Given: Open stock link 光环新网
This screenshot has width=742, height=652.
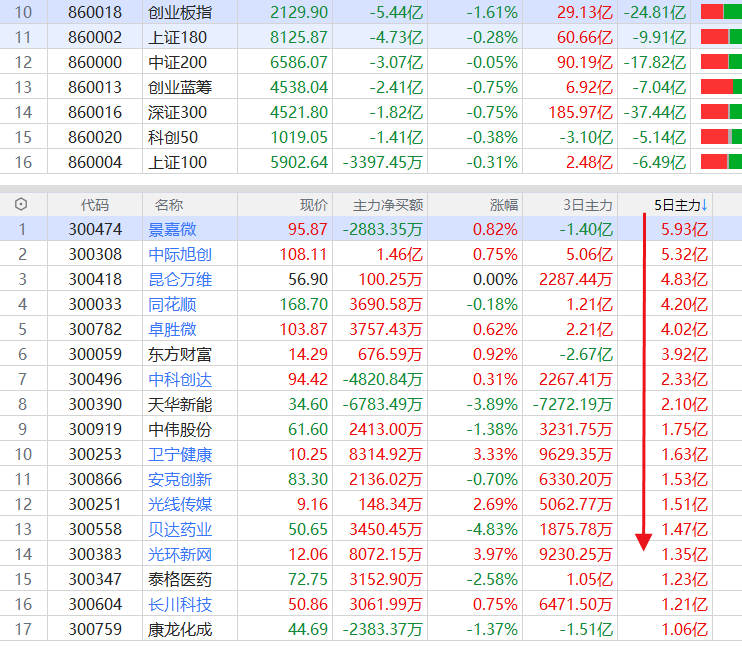Looking at the screenshot, I should click(180, 555).
